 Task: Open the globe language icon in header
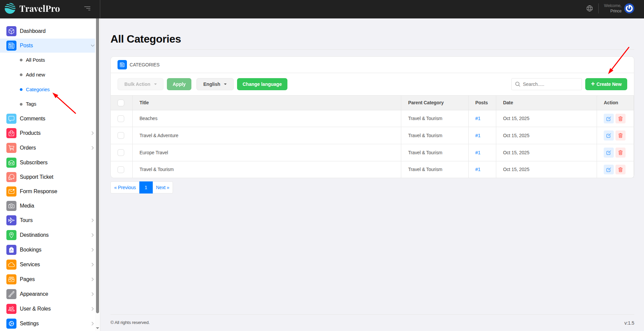(590, 8)
